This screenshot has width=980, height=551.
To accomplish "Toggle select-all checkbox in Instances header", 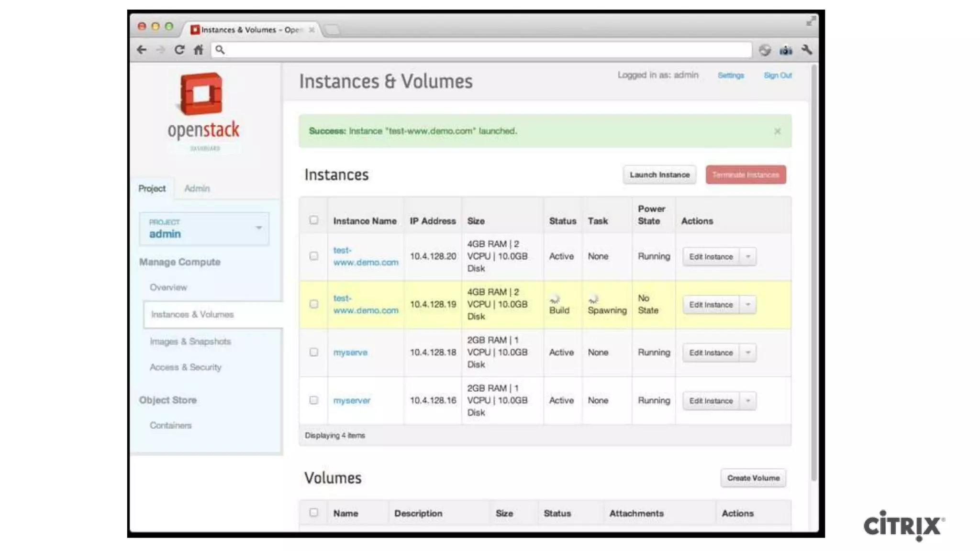I will point(313,220).
